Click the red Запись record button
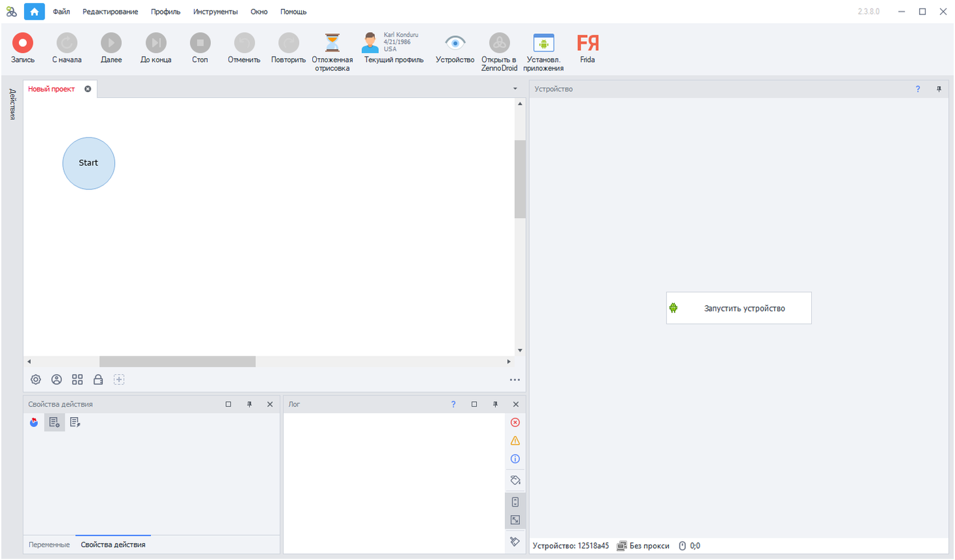955x560 pixels. point(23,43)
